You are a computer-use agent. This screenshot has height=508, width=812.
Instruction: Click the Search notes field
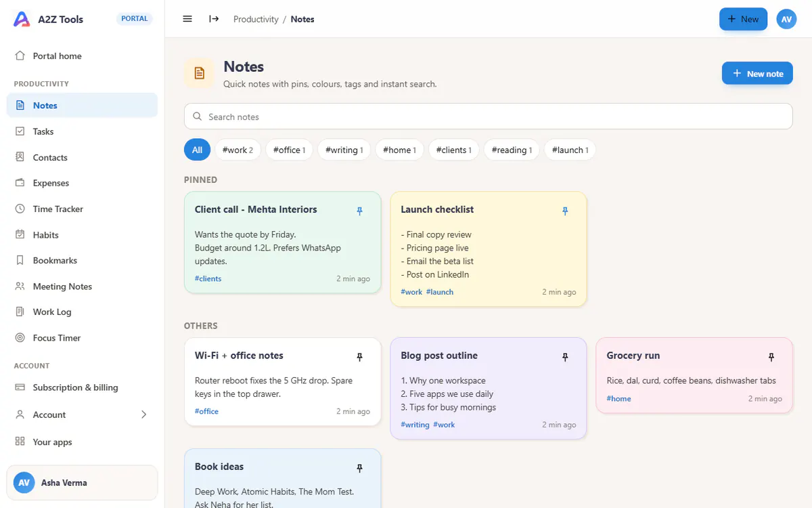pyautogui.click(x=488, y=117)
